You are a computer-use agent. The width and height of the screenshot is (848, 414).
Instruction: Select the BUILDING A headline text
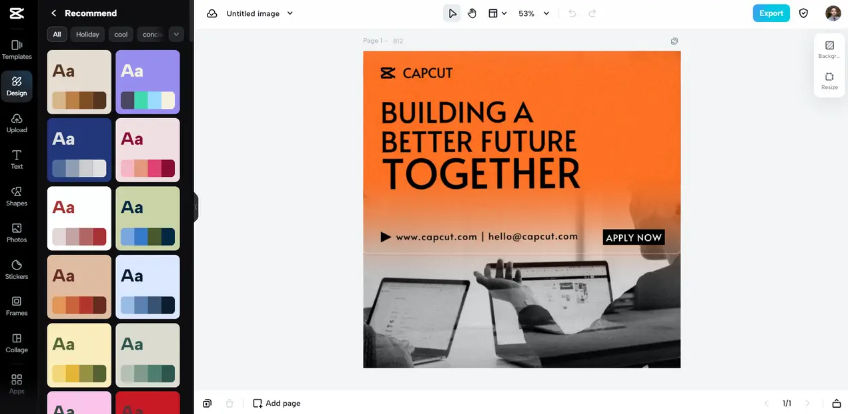tap(457, 112)
